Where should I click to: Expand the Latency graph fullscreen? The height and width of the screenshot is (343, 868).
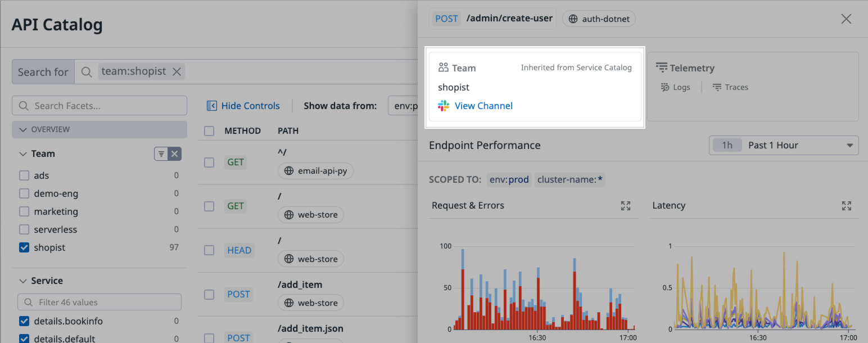click(846, 206)
